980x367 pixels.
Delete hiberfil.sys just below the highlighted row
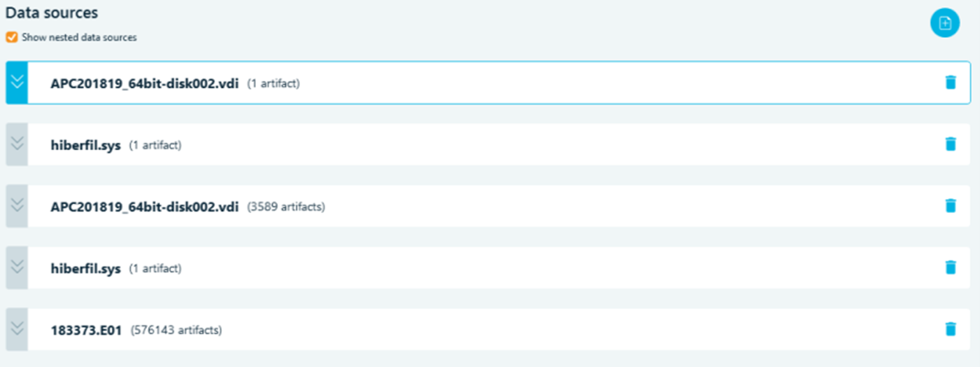[950, 144]
